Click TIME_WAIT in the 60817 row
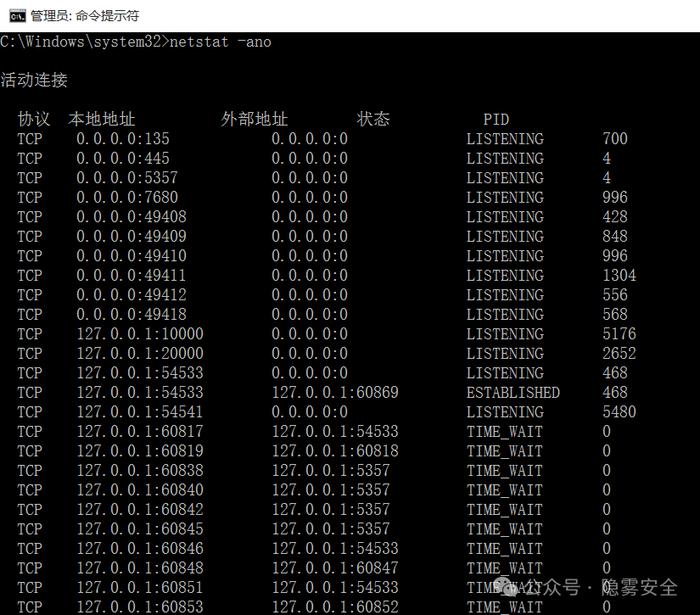 [x=505, y=431]
